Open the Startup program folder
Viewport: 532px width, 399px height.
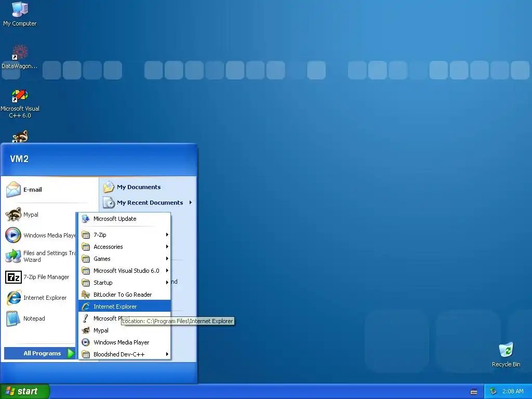coord(125,282)
